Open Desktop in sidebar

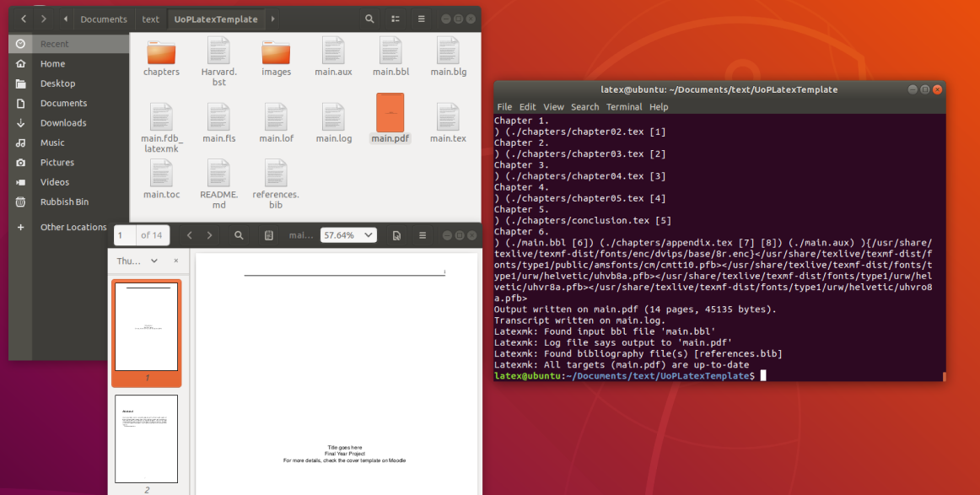[x=69, y=83]
